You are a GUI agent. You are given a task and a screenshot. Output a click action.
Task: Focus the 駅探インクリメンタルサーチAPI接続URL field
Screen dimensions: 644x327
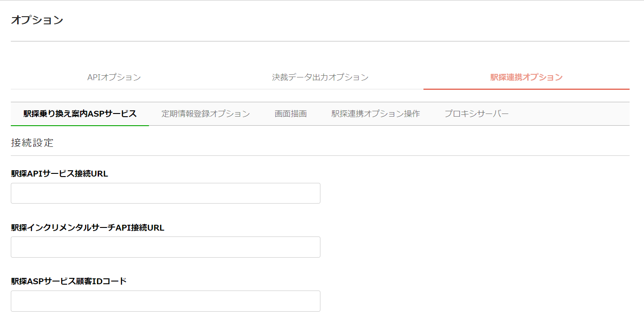click(x=166, y=247)
